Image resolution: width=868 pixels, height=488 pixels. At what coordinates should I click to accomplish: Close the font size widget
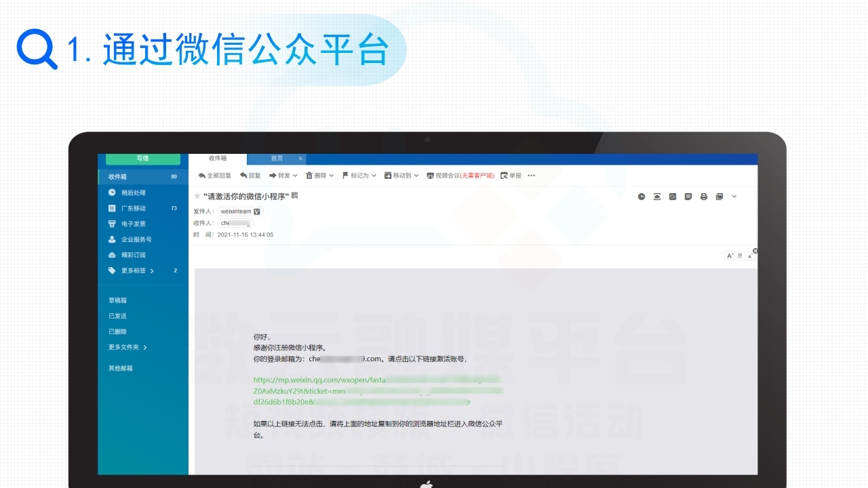(x=755, y=251)
